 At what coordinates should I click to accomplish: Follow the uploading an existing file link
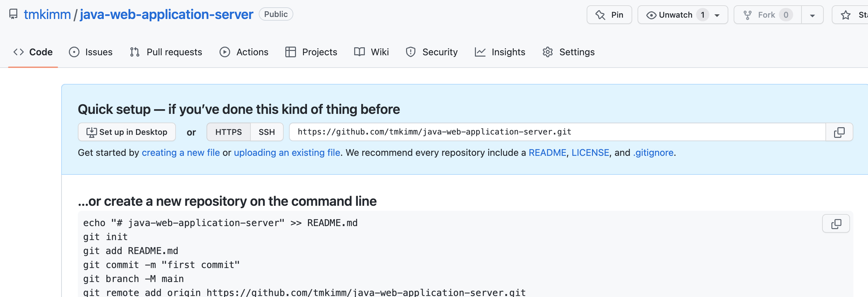click(287, 152)
